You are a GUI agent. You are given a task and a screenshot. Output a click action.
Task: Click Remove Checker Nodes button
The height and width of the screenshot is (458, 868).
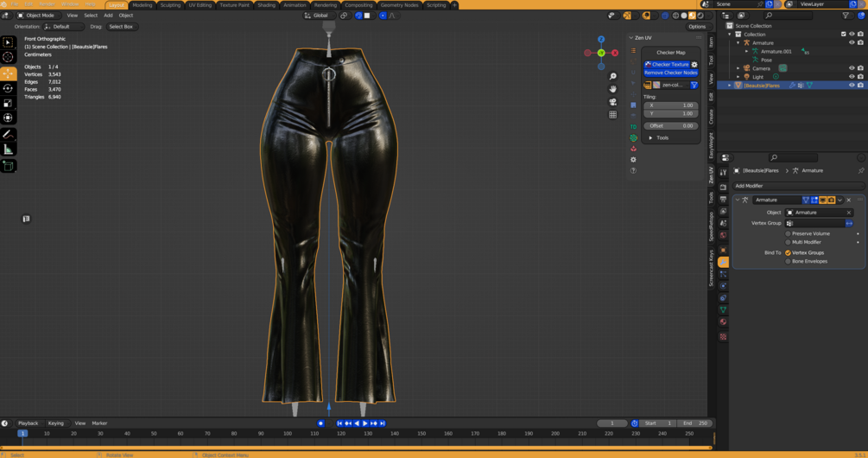point(670,73)
